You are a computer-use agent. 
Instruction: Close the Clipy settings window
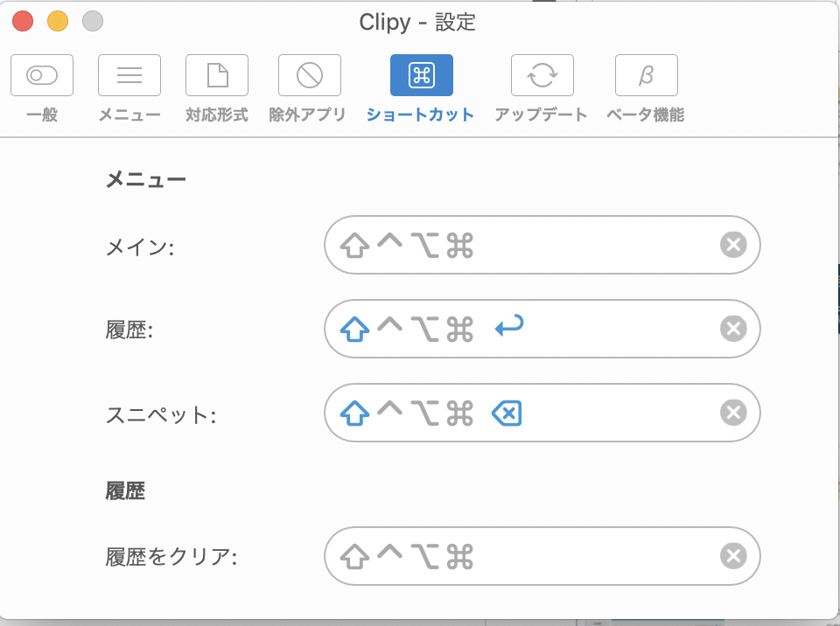pos(23,21)
